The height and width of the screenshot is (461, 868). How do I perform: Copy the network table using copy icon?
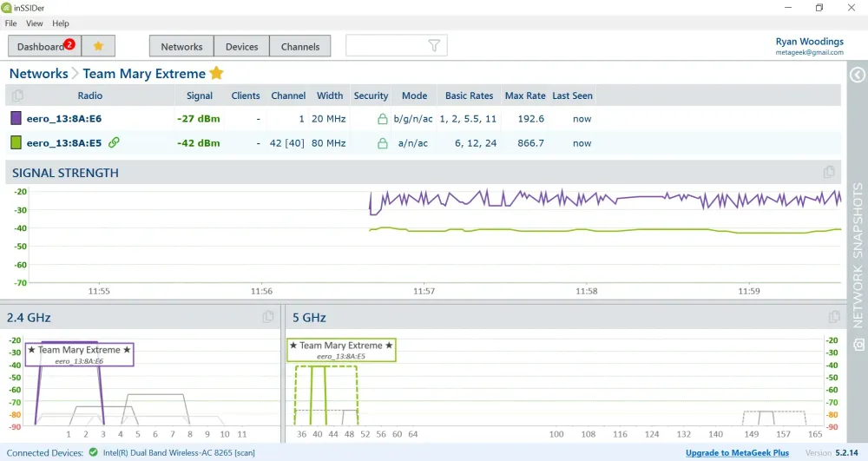coord(18,95)
